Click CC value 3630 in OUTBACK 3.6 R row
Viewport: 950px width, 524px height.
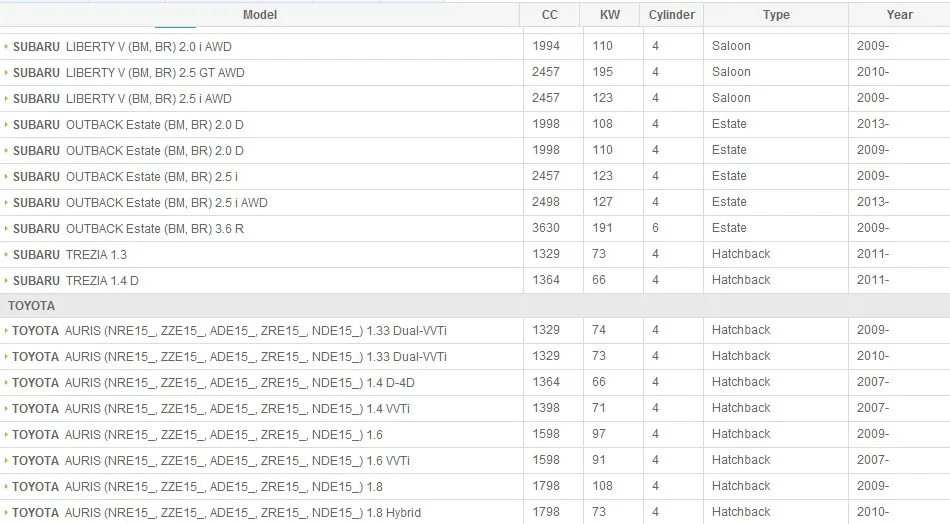(546, 228)
